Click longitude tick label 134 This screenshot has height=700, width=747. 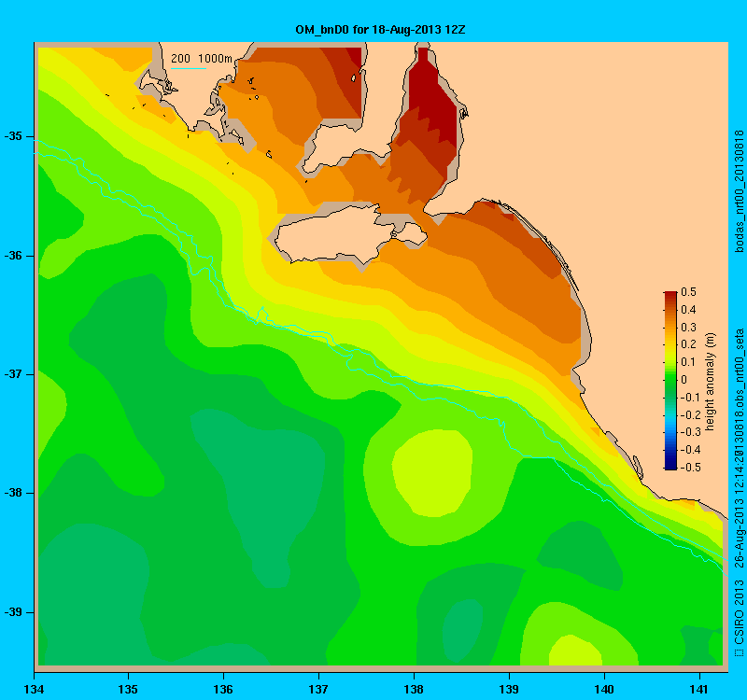pos(35,690)
